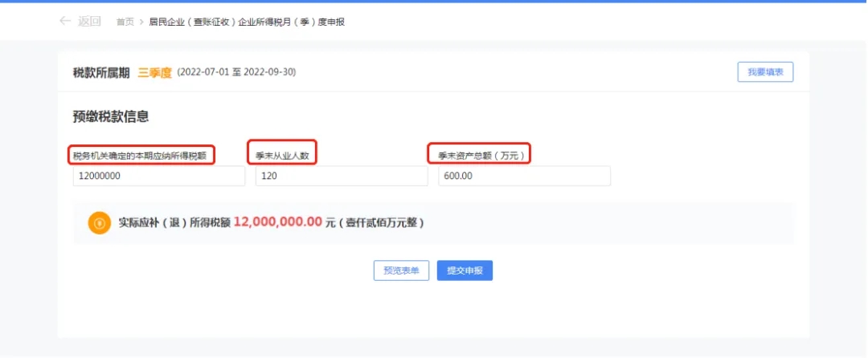Click the back arrow icon
Viewport: 868px width, 358px height.
(x=65, y=22)
